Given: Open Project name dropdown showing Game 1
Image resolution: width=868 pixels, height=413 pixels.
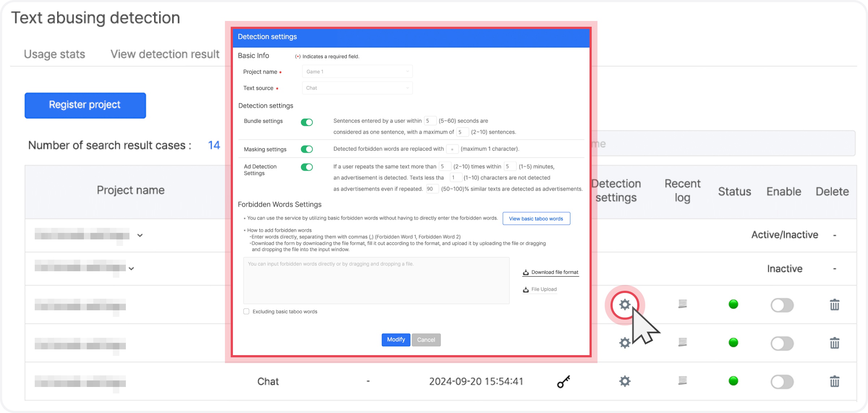Looking at the screenshot, I should pyautogui.click(x=357, y=72).
